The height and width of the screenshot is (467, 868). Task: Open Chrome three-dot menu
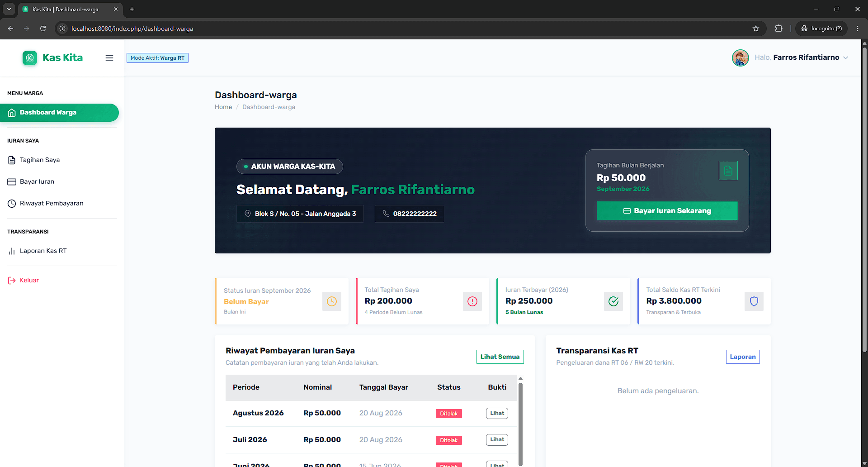(x=858, y=29)
